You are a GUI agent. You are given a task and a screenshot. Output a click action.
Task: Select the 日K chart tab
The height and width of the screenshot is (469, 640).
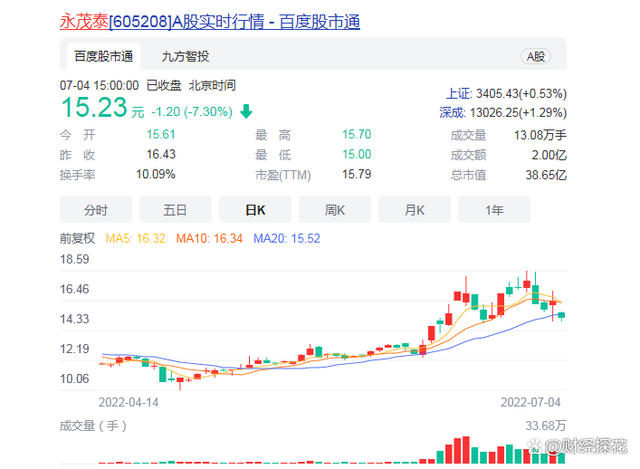[x=255, y=209]
